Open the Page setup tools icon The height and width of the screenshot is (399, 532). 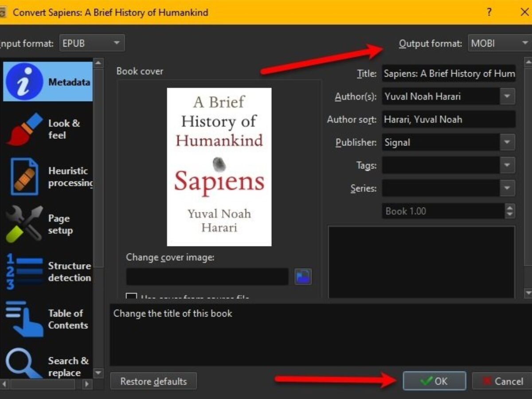(x=24, y=224)
